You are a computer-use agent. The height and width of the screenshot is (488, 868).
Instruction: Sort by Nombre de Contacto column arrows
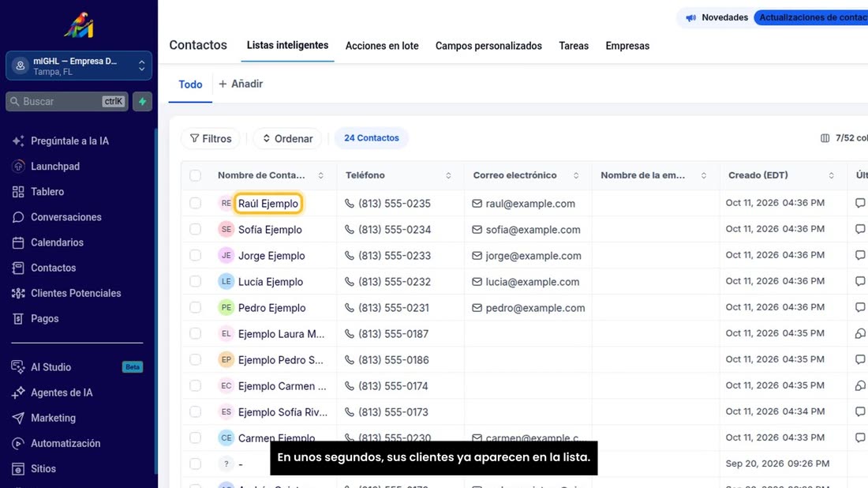tap(320, 175)
